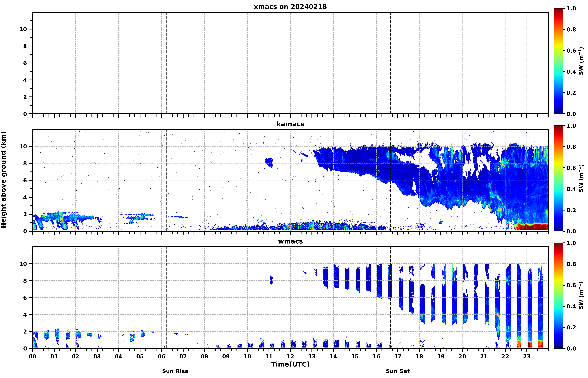Click the 'Time[UTC]' x-axis label
The image size is (588, 378).
[x=290, y=364]
